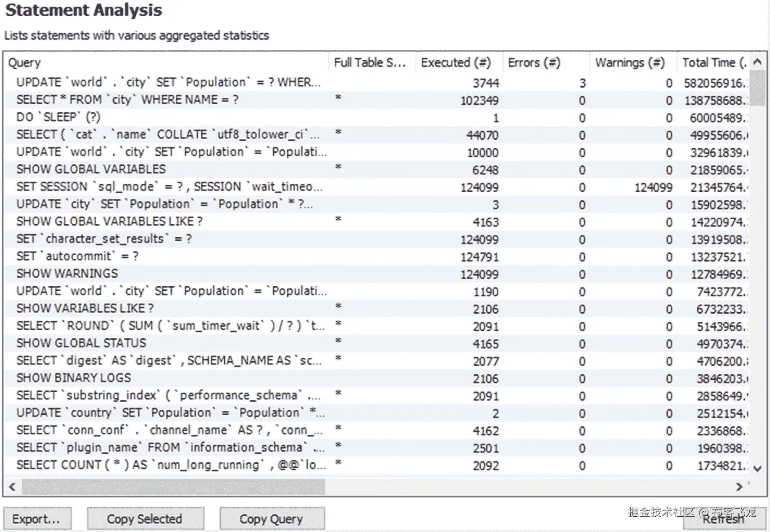The width and height of the screenshot is (770, 532).
Task: Click executed count 1190
Action: pos(485,292)
